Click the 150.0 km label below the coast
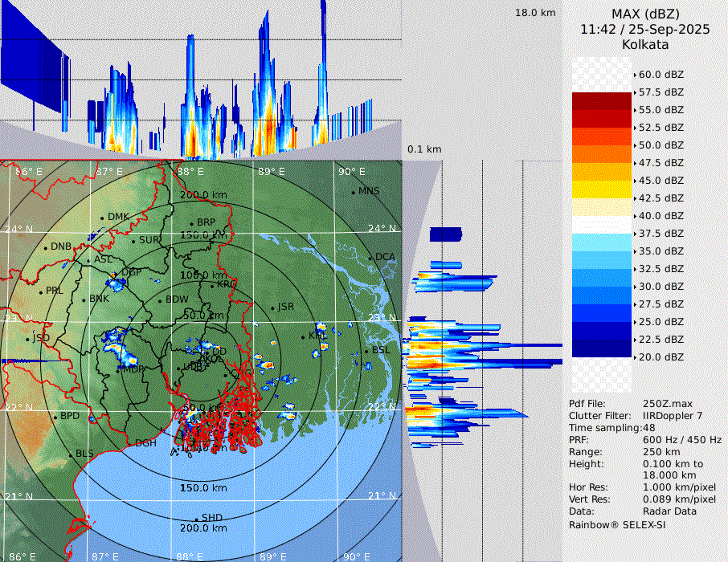 [x=202, y=488]
